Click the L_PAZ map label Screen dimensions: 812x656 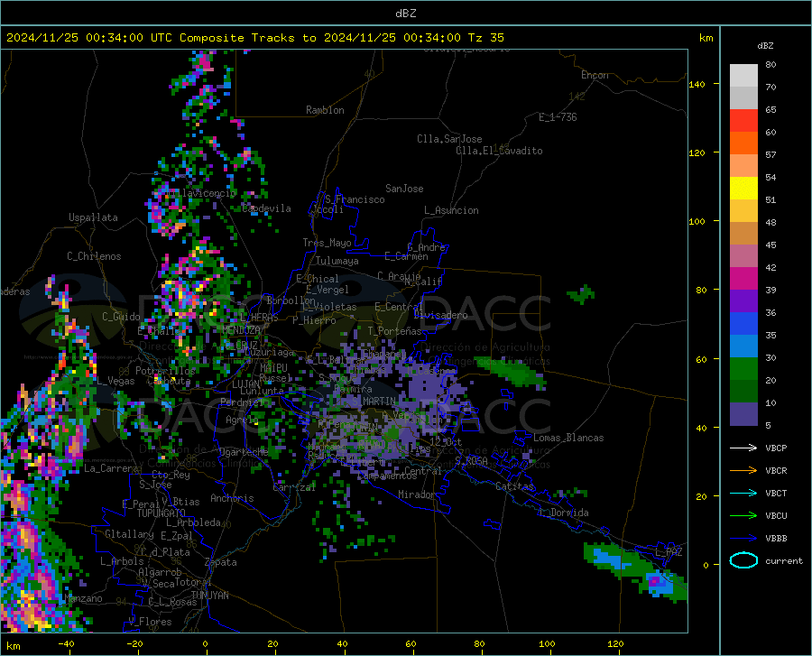pos(669,552)
